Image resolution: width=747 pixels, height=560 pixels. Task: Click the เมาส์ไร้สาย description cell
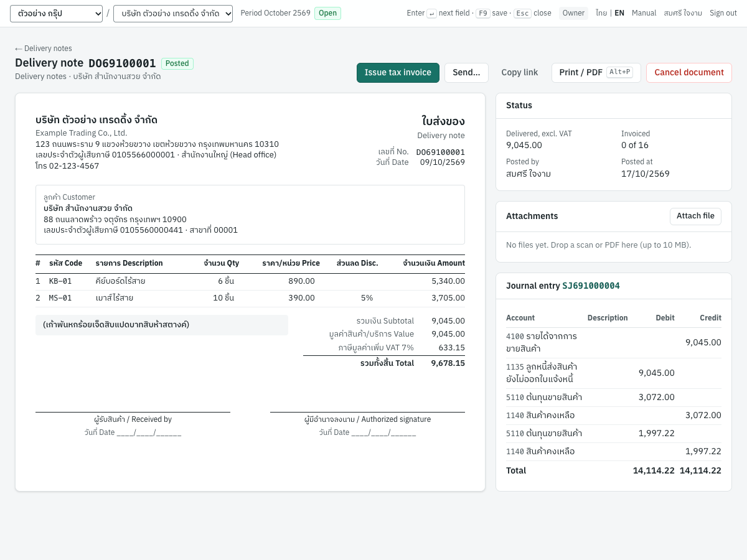coord(114,298)
